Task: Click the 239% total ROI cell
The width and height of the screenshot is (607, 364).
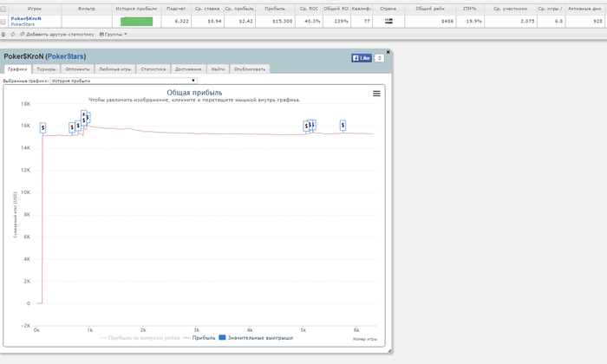Action: point(336,22)
